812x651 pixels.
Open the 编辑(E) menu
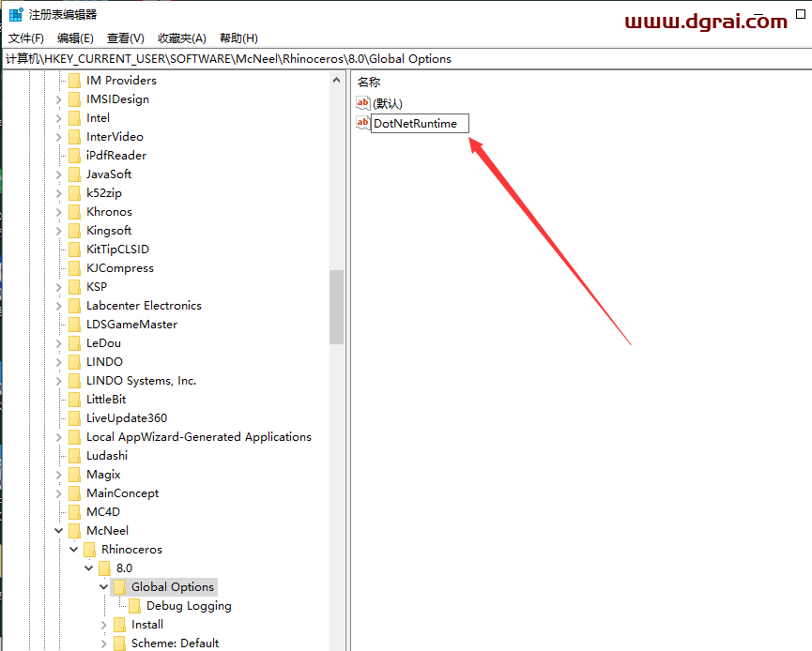click(75, 38)
